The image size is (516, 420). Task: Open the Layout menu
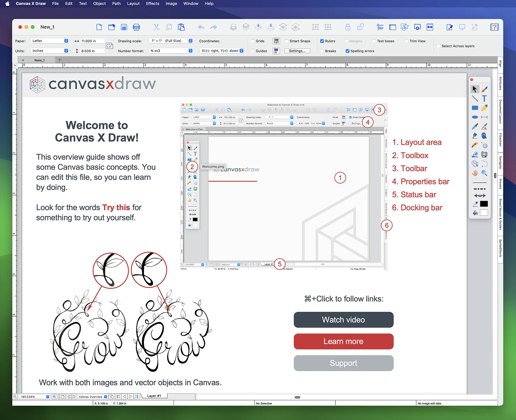(x=133, y=4)
